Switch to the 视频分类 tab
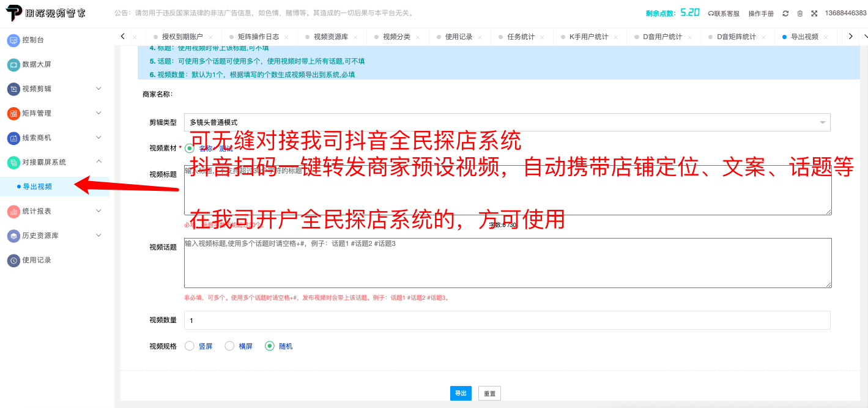This screenshot has height=408, width=868. [x=396, y=37]
